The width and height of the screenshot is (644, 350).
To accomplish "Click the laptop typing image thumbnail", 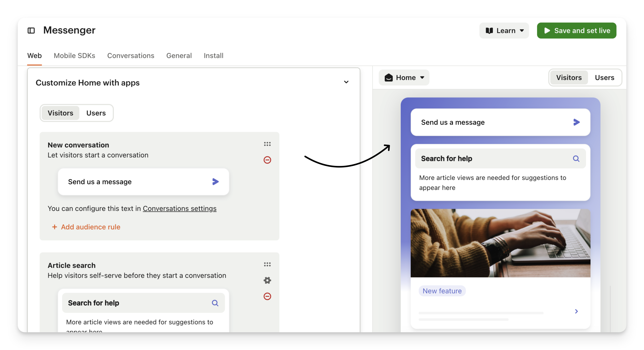I will point(500,243).
